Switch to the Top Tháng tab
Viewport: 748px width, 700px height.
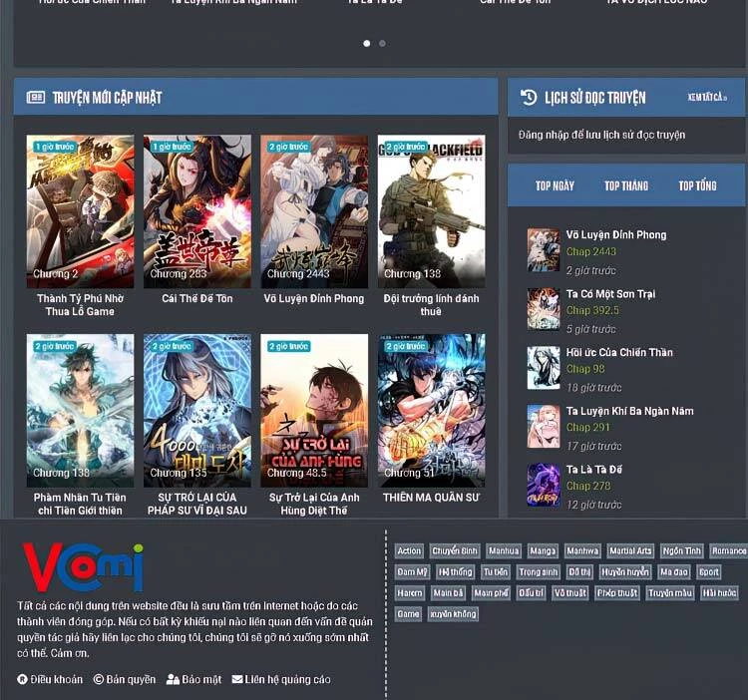click(x=625, y=186)
